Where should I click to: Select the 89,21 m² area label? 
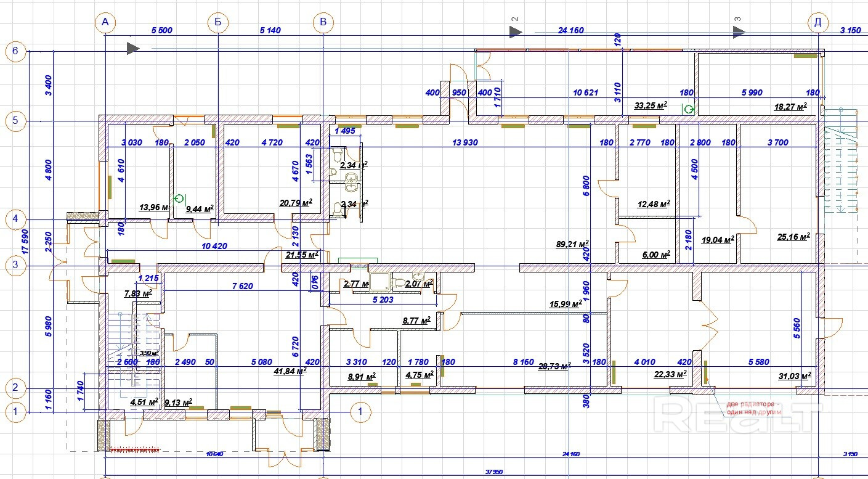[572, 244]
